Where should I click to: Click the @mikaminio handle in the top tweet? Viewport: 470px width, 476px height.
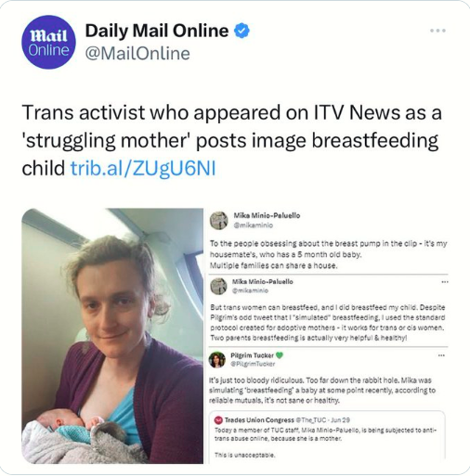coord(254,225)
